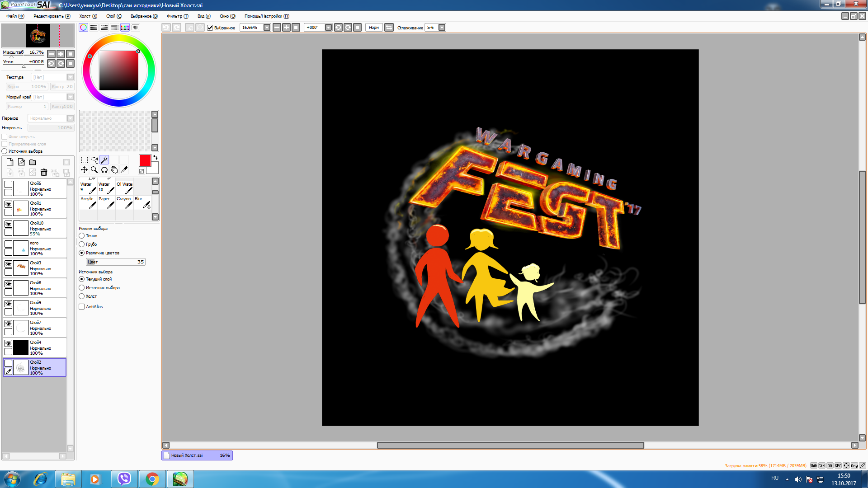Select the rotate canvas tool
Screen dimensions: 868x488
pyautogui.click(x=104, y=170)
